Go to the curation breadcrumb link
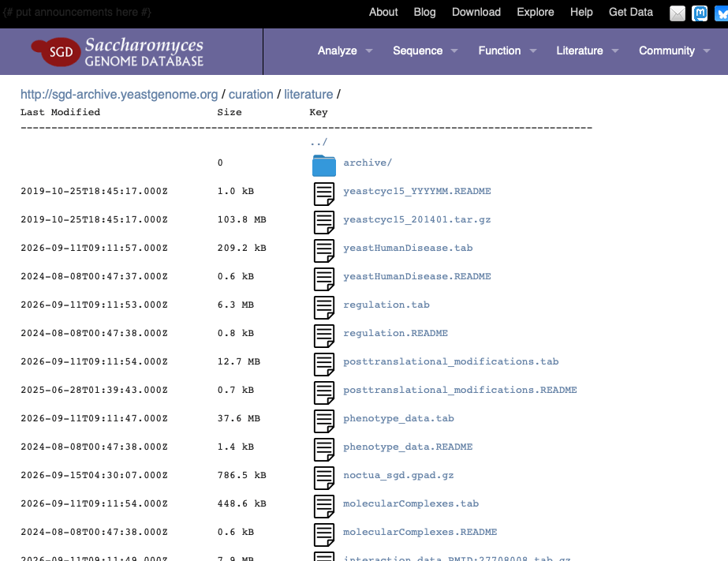Screen dimensions: 728x561 click(251, 94)
